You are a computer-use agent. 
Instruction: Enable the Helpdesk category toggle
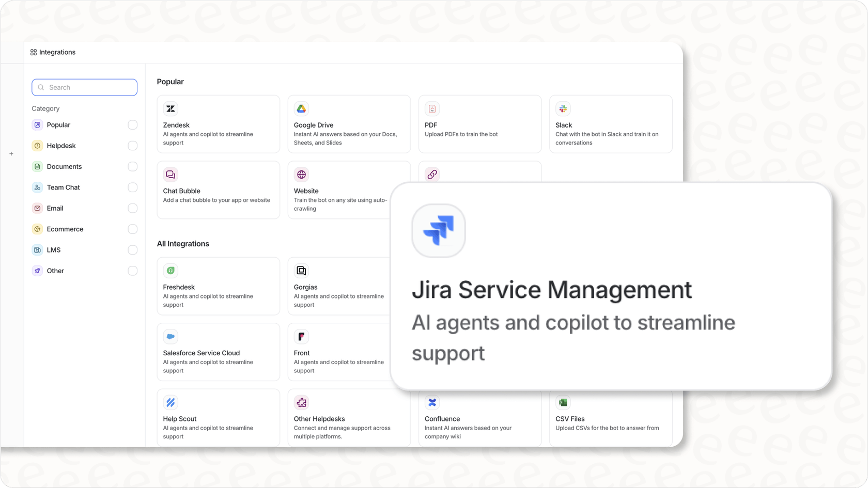pyautogui.click(x=133, y=146)
